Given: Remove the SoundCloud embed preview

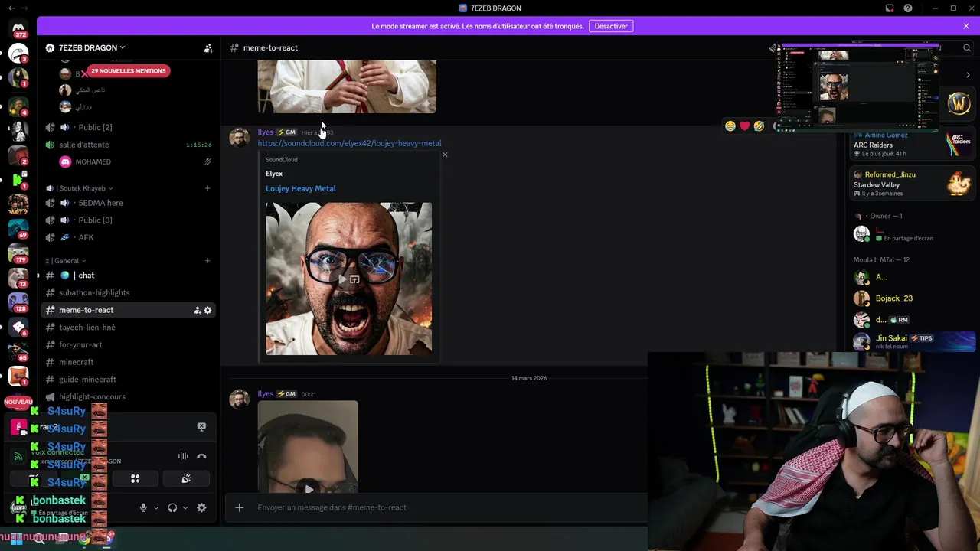Looking at the screenshot, I should coord(445,155).
